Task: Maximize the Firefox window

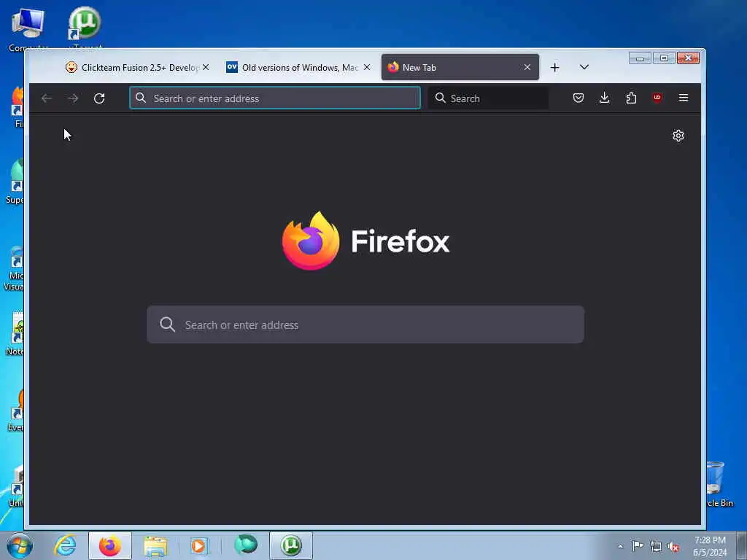Action: pos(664,58)
